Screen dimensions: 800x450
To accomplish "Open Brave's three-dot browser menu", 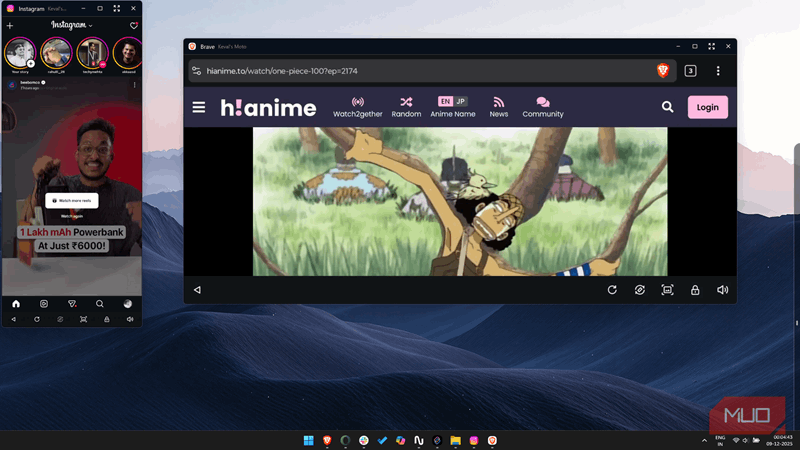I will 718,71.
